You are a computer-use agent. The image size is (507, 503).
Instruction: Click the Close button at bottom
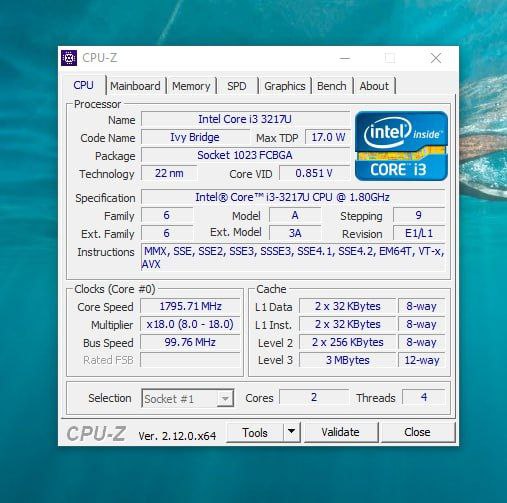(417, 432)
